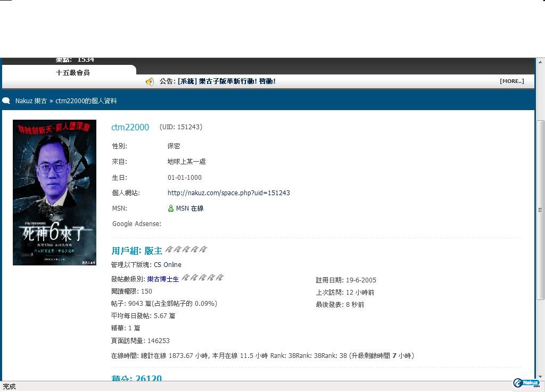Click the Nakuz logo in the status bar
This screenshot has height=392, width=545.
click(527, 383)
